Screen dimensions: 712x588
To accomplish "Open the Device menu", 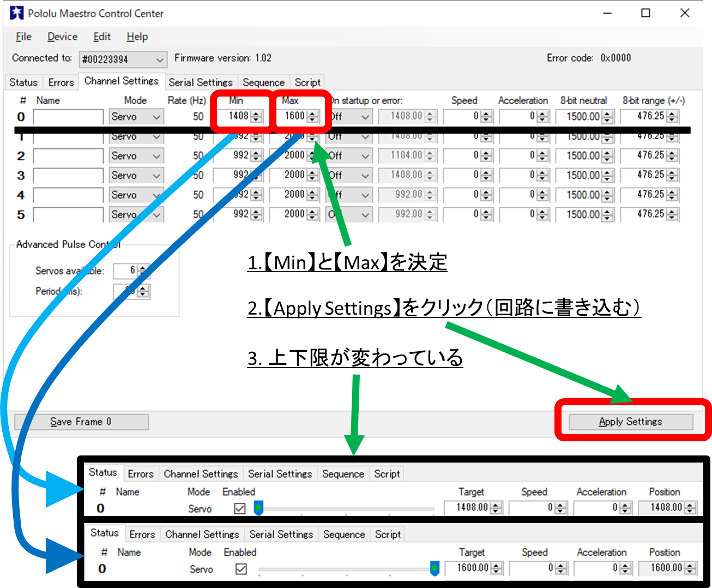I will point(62,37).
